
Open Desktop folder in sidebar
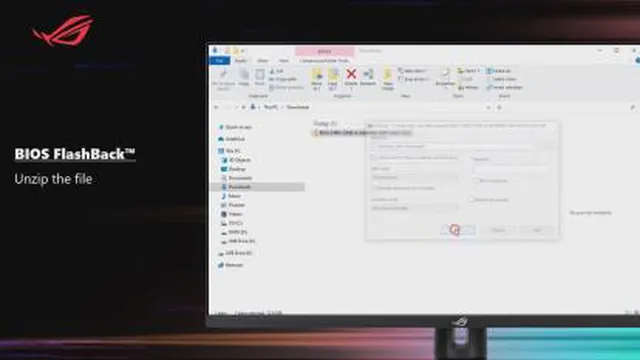[x=233, y=169]
